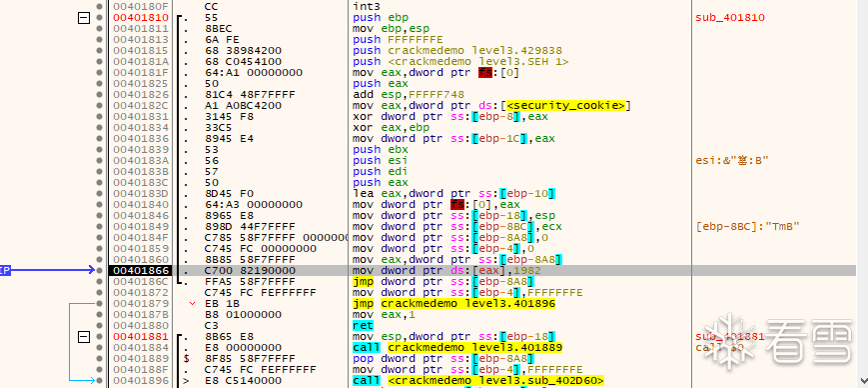
Task: Click the int3 instruction
Action: coord(367,7)
